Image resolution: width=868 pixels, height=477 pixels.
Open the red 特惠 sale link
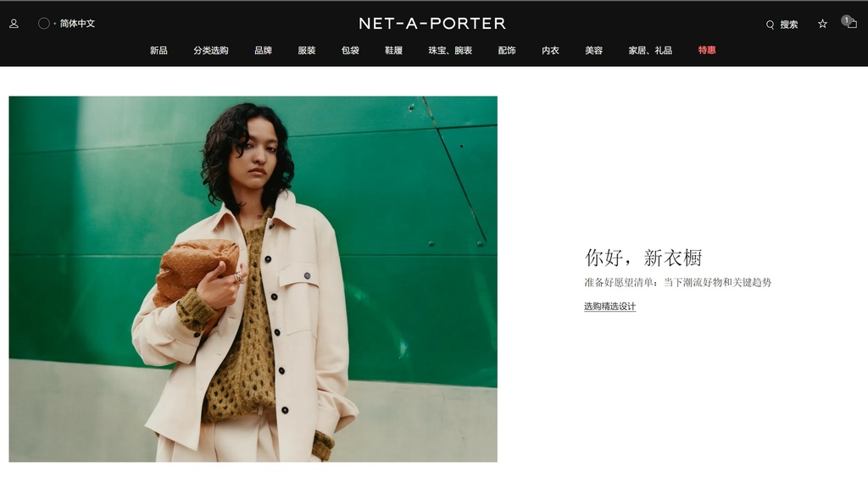click(x=707, y=50)
